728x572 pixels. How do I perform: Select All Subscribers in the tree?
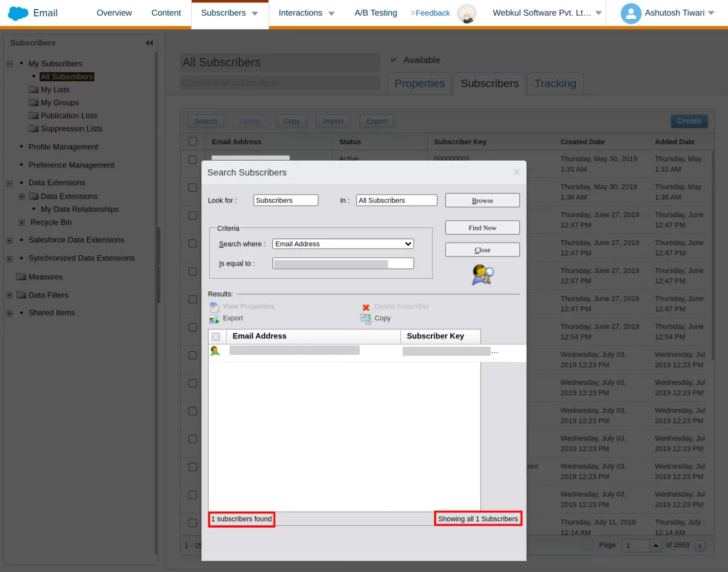67,77
